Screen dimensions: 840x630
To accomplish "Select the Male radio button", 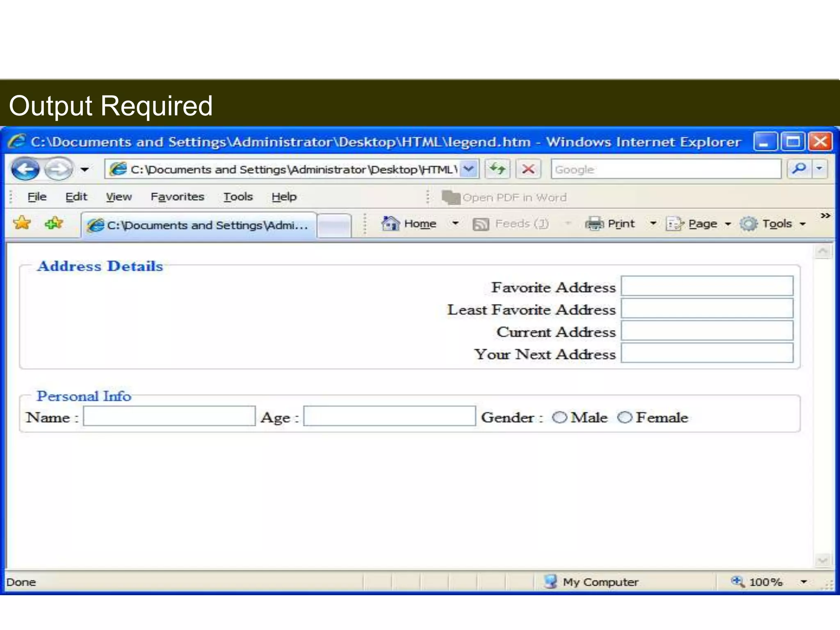I will tap(559, 418).
